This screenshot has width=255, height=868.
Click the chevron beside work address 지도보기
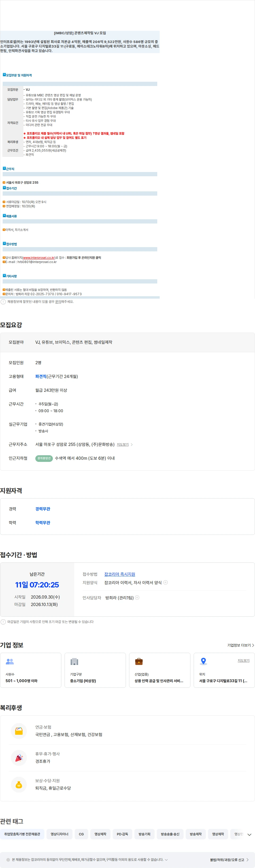coord(131,444)
